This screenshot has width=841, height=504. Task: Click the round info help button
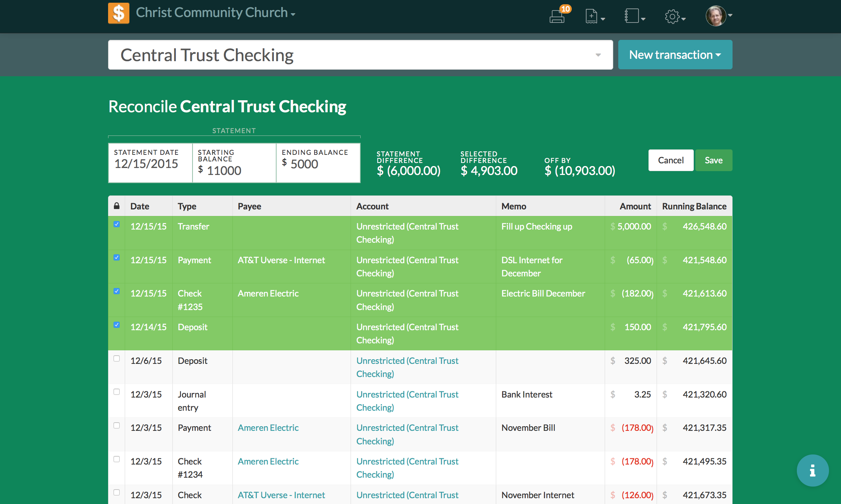tap(812, 470)
